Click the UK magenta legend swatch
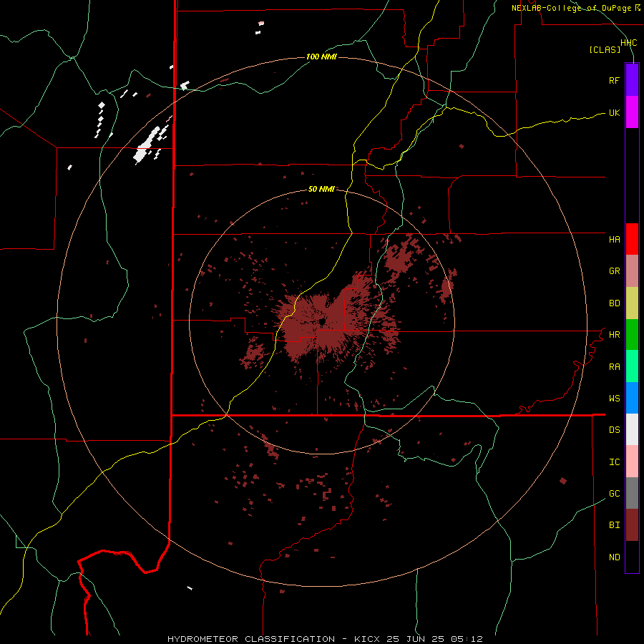The height and width of the screenshot is (644, 644). (x=632, y=112)
